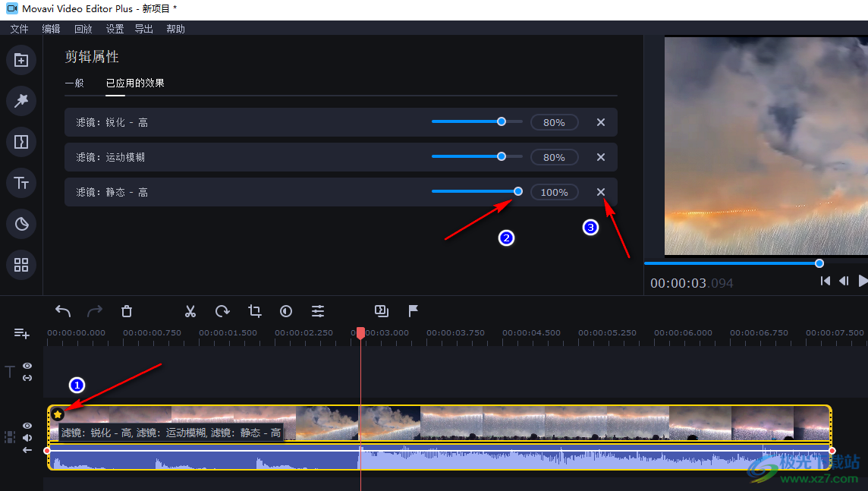Click 80% value field for 锐化 filter
Screen dimensions: 868x491
pos(554,122)
